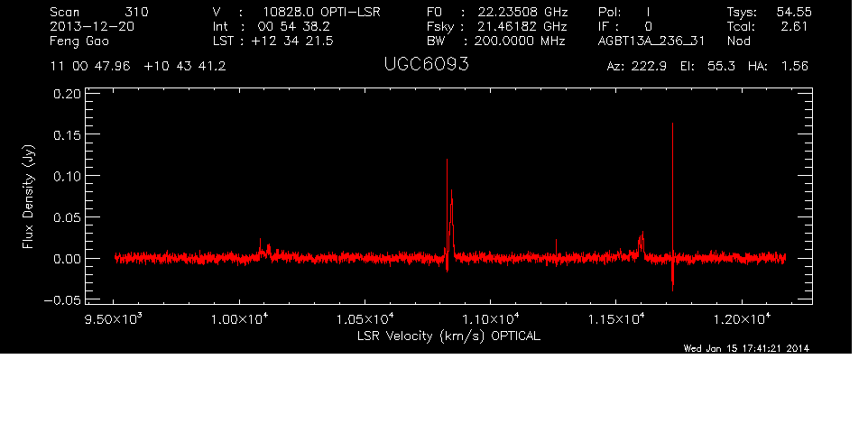
Task: Click the 0.10 tick label on flux axis
Action: 67,177
